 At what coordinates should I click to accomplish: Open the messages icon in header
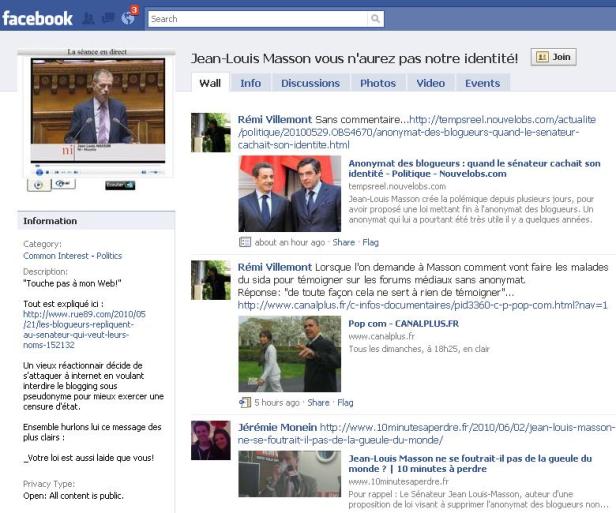point(108,18)
